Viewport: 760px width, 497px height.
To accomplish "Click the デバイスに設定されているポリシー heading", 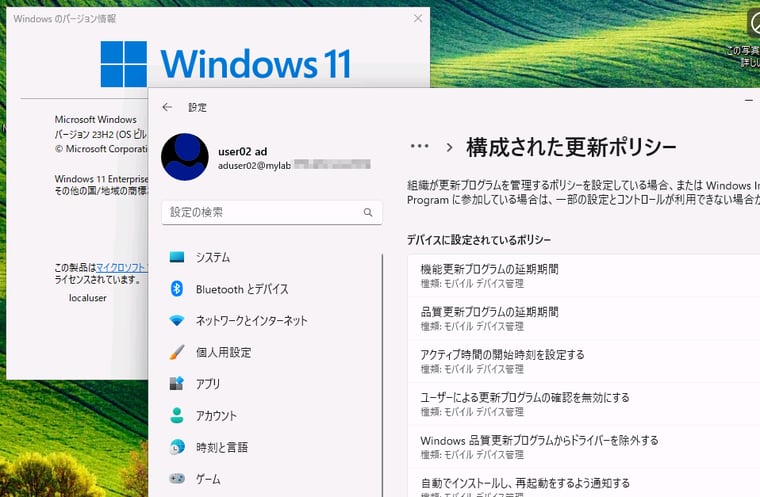I will click(479, 240).
